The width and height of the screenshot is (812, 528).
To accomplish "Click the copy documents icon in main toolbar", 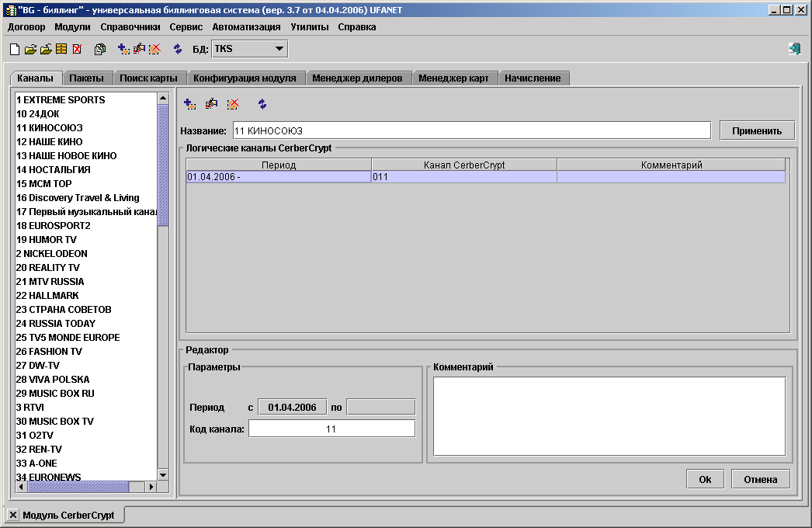I will [x=100, y=49].
